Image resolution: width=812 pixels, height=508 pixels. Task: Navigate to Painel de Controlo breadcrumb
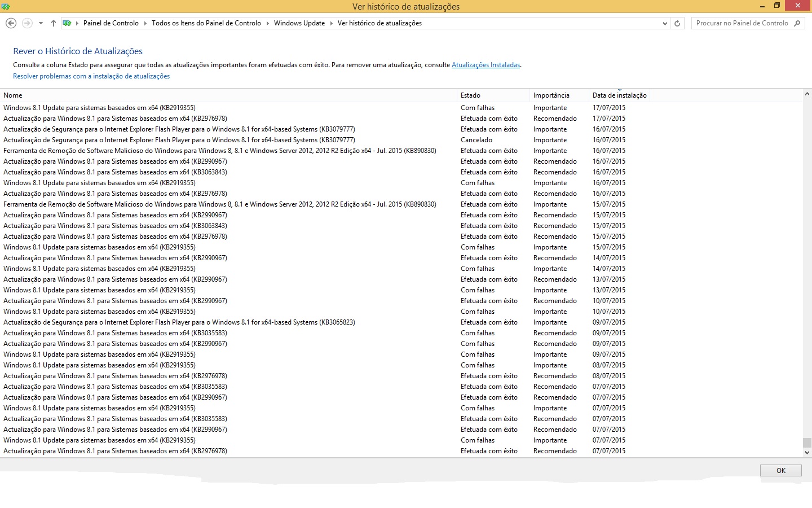pos(111,23)
